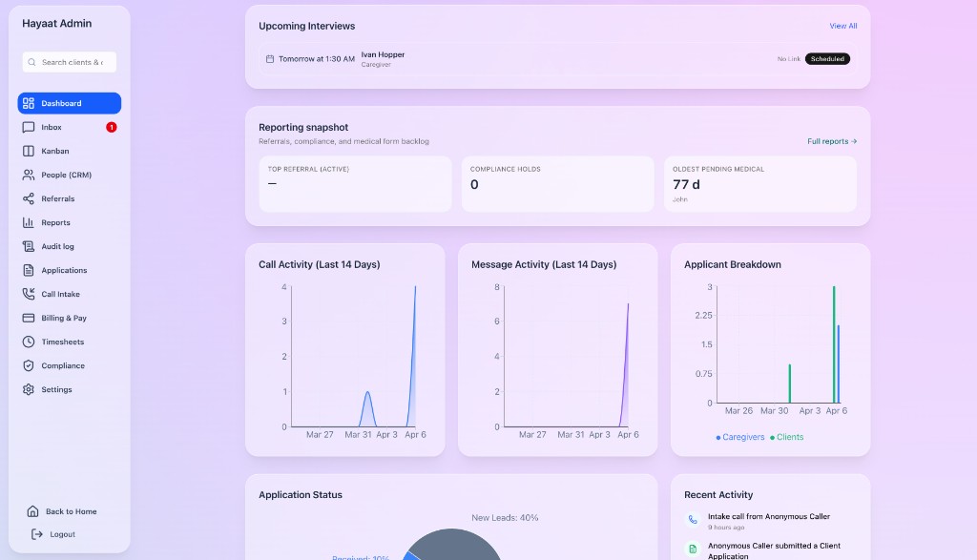Click the Compliance shield icon
Viewport: 977px width, 560px height.
pos(31,365)
